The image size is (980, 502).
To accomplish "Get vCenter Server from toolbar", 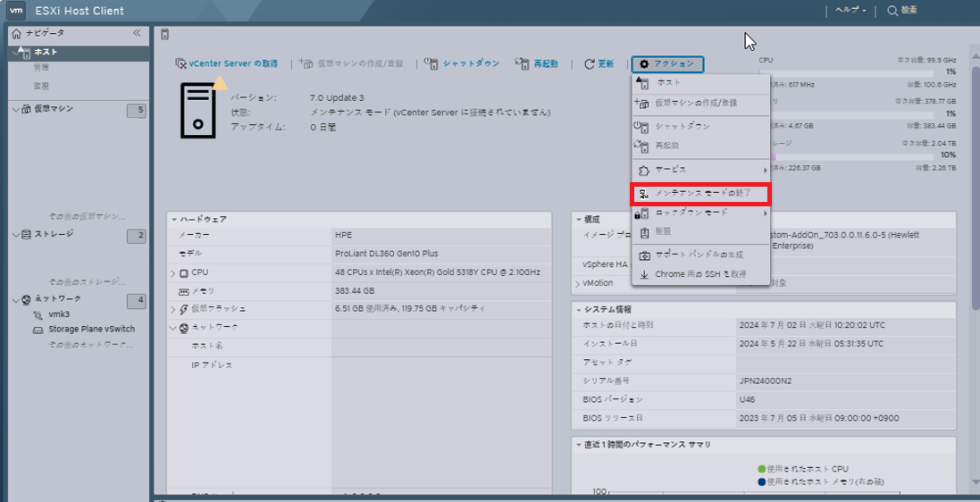I will pyautogui.click(x=226, y=63).
